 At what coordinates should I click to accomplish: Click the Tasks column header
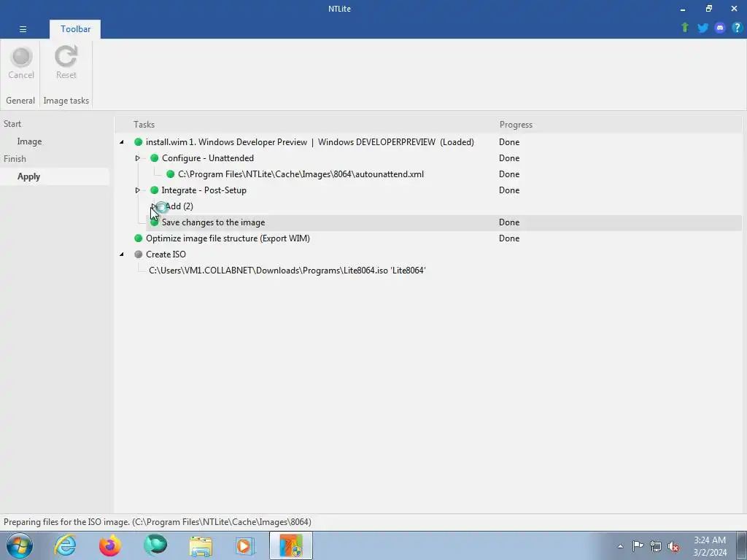pyautogui.click(x=144, y=124)
